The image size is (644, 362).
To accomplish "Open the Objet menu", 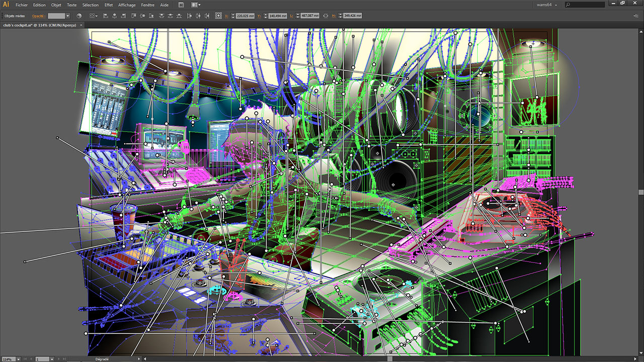I will [56, 5].
